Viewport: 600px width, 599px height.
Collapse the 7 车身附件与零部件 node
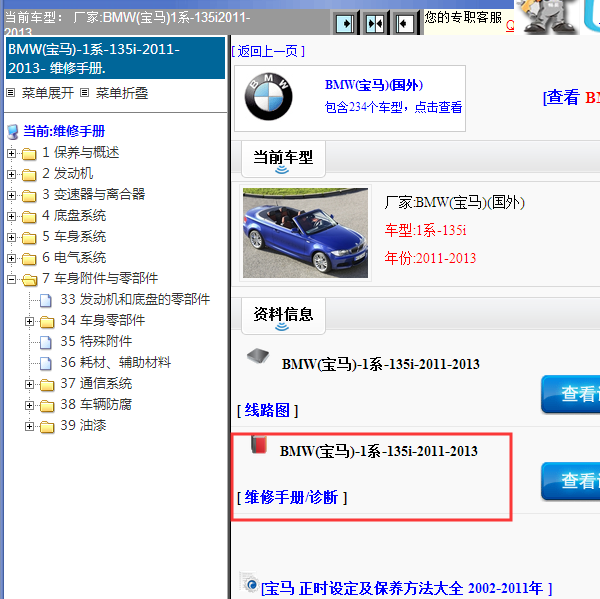(11, 280)
